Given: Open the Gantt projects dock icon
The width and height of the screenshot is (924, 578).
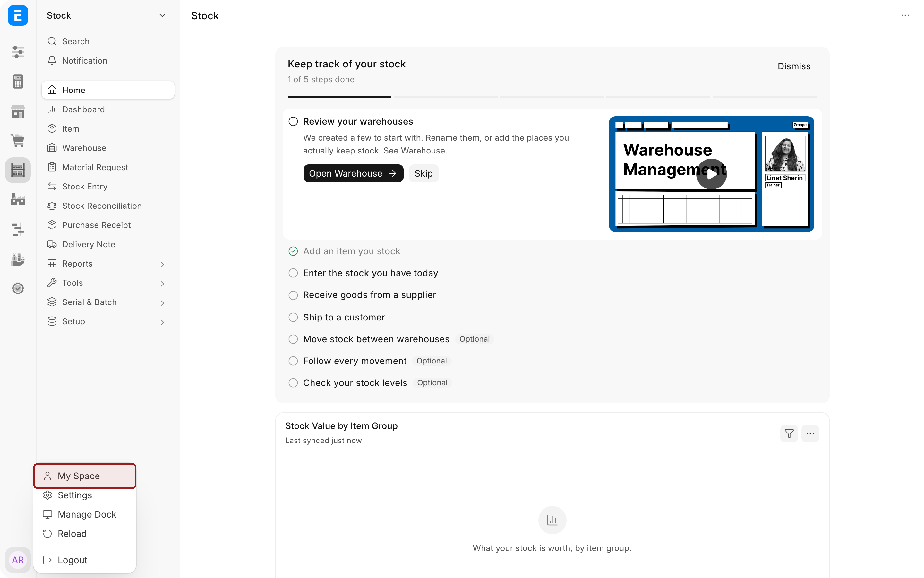Looking at the screenshot, I should pyautogui.click(x=18, y=229).
